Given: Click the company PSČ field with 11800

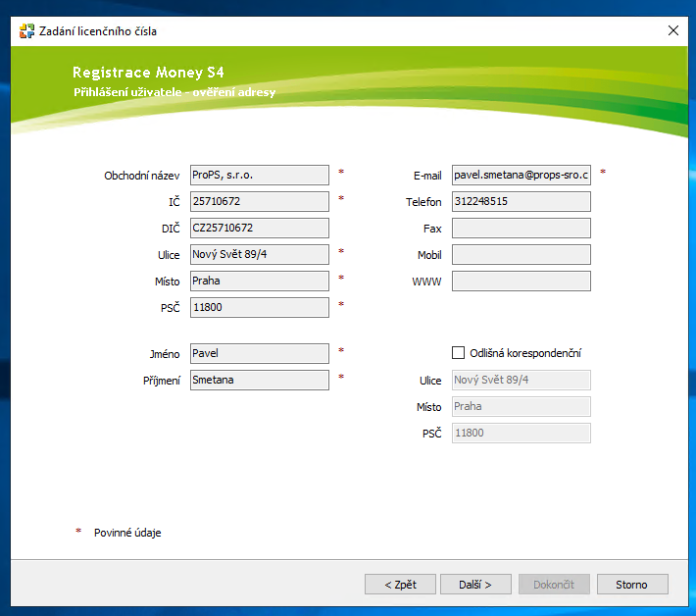Looking at the screenshot, I should tap(259, 308).
